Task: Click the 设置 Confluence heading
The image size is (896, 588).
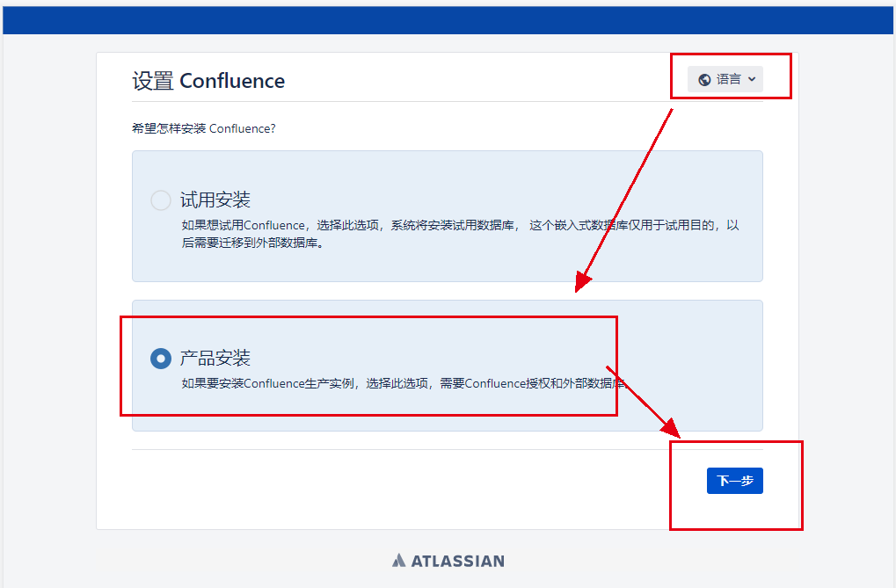Action: pyautogui.click(x=208, y=81)
